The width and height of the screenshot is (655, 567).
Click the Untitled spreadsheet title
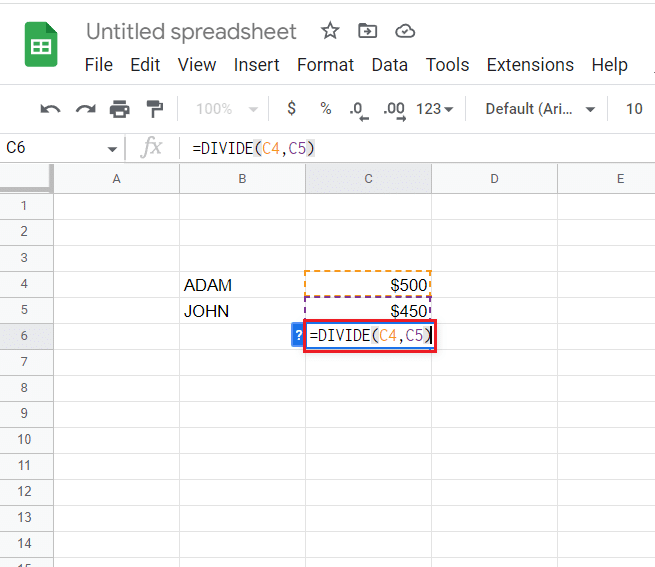tap(191, 32)
